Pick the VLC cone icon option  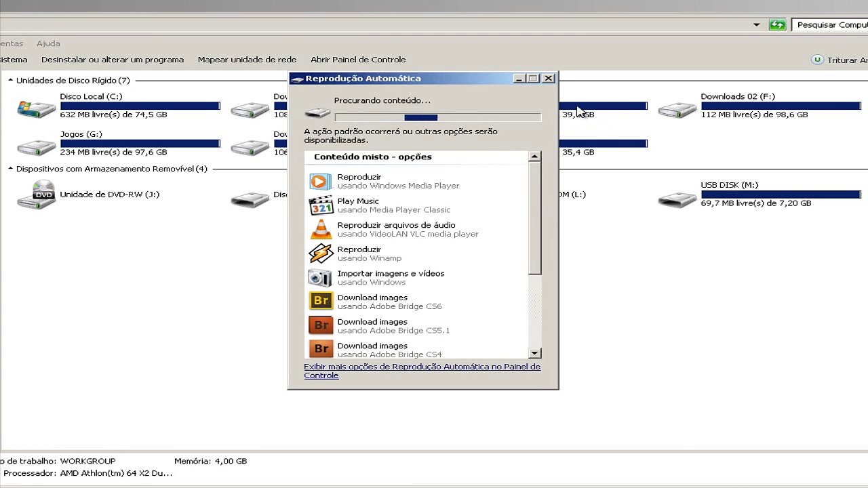coord(321,229)
